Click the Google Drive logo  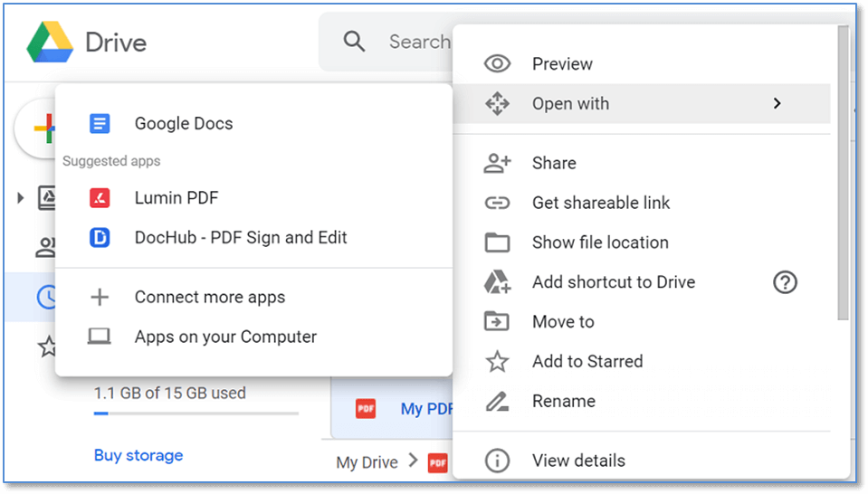click(50, 42)
